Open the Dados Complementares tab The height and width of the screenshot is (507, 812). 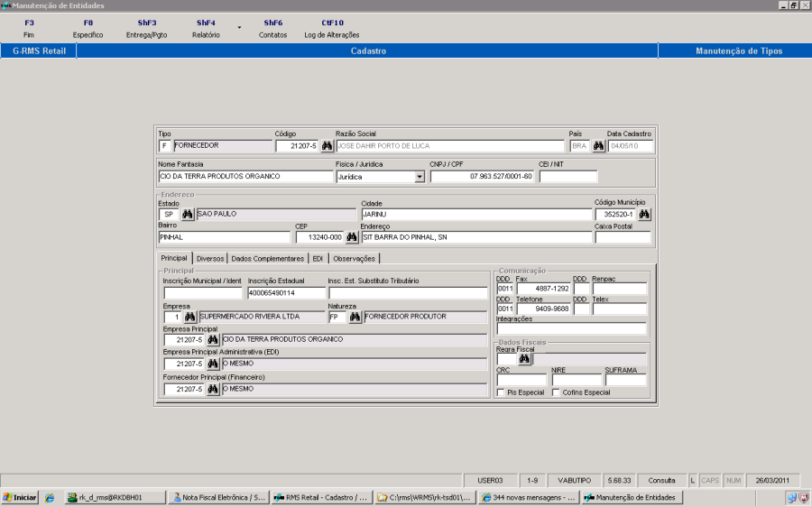click(267, 258)
